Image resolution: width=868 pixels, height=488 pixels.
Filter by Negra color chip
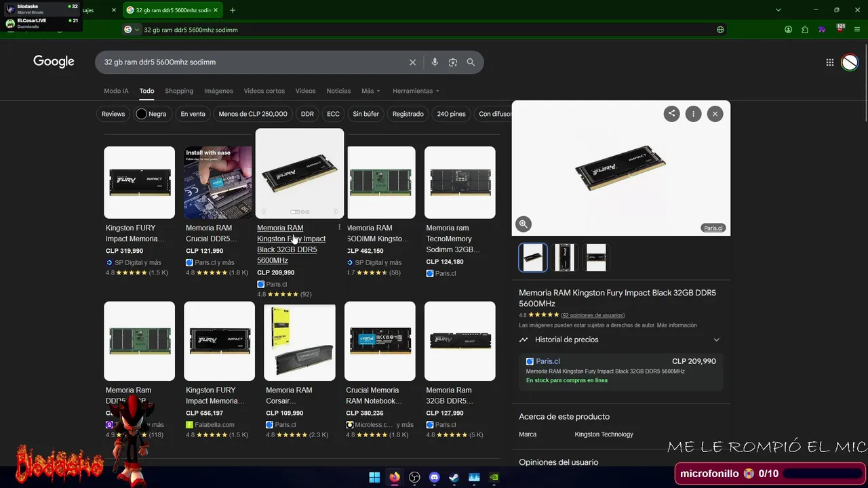[x=151, y=114]
